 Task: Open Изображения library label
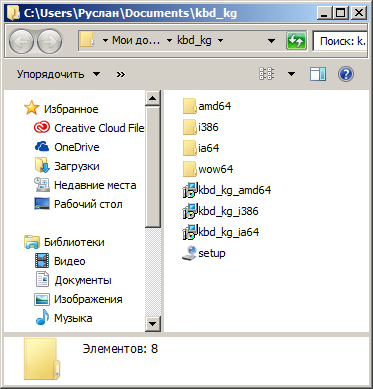88,299
